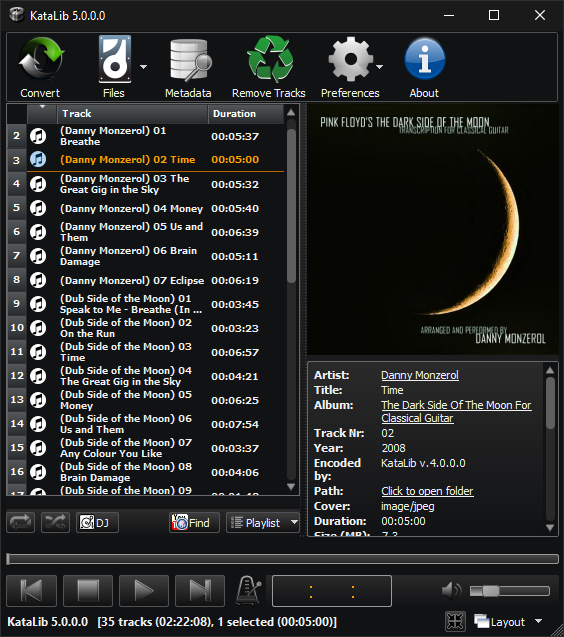The width and height of the screenshot is (564, 637).
Task: Click note icon of 01 Breathe track
Action: tap(38, 136)
